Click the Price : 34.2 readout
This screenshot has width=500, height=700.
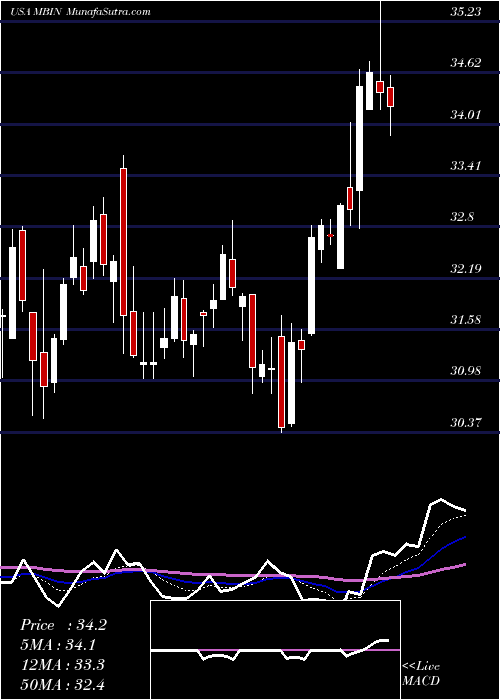63,625
